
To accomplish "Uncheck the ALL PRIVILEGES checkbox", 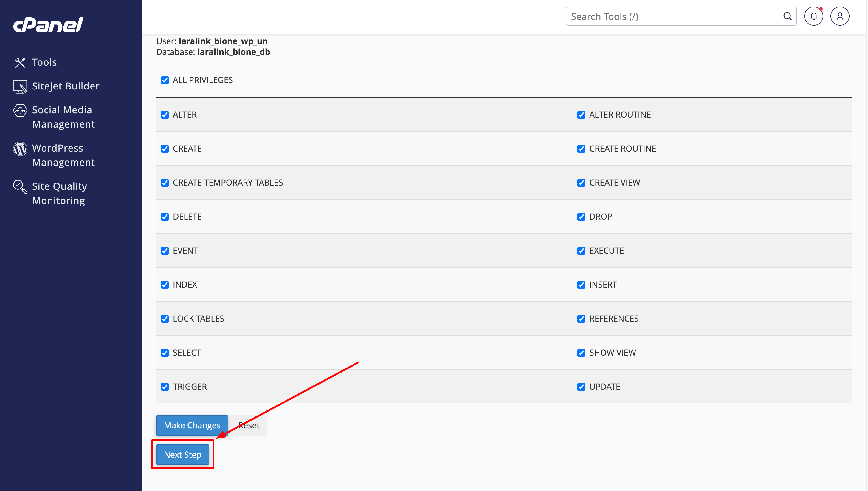I will tap(165, 80).
